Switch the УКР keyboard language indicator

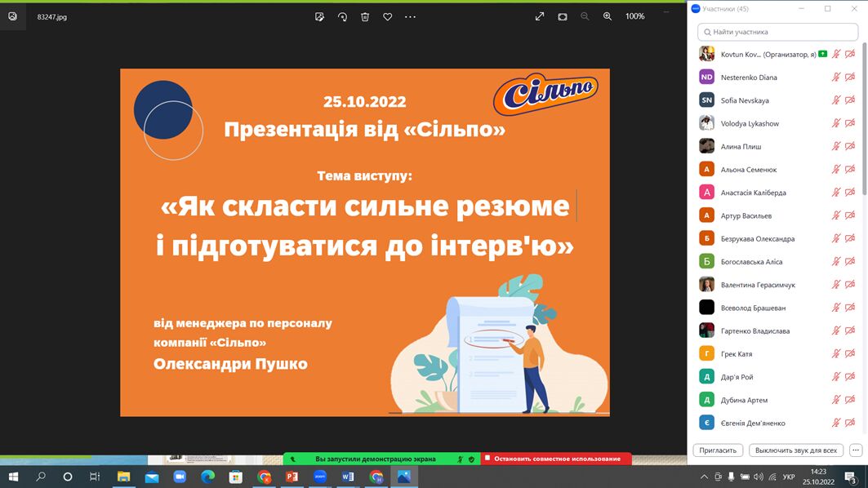pos(789,477)
